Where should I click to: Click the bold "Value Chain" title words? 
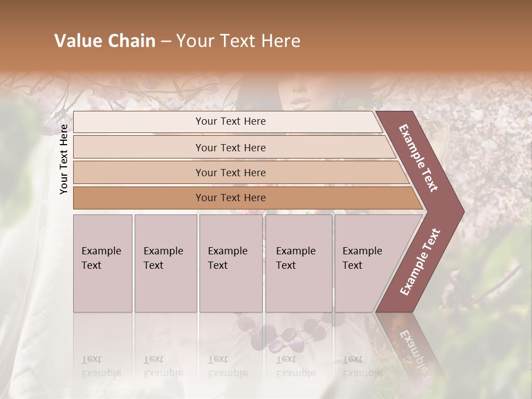pos(105,41)
